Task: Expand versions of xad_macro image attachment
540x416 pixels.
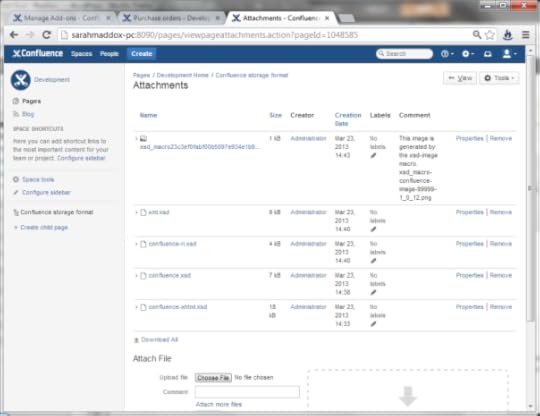Action: click(x=136, y=138)
